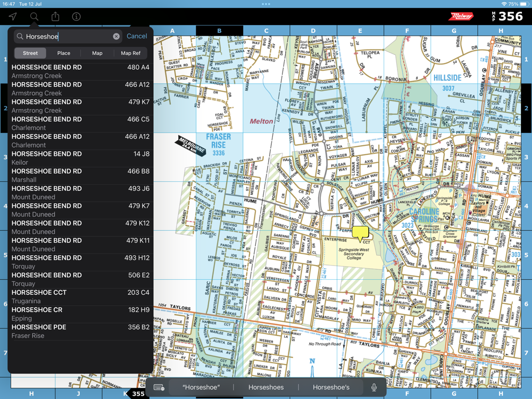The image size is (532, 399).
Task: Tap the keyboard icon in suggestion bar
Action: (x=159, y=387)
